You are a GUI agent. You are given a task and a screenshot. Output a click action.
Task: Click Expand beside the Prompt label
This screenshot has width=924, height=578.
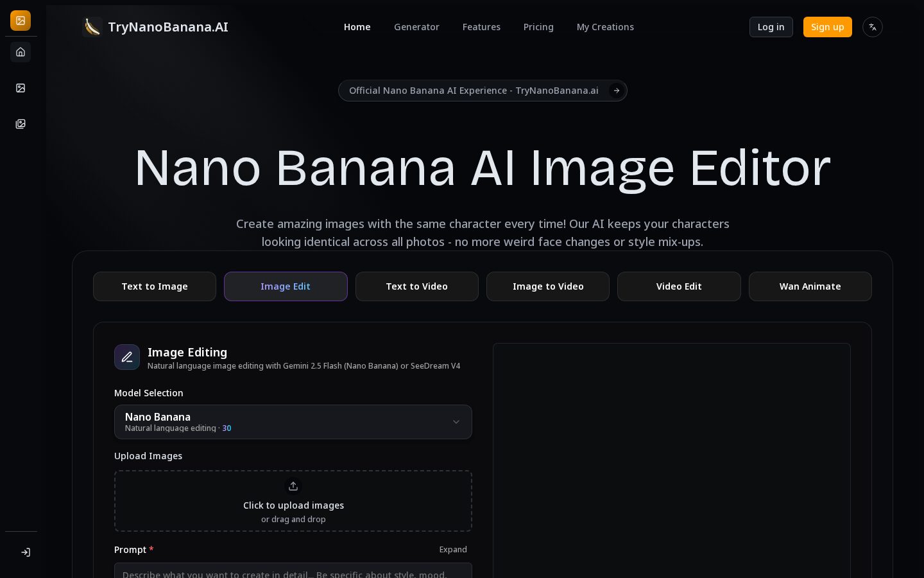tap(453, 550)
